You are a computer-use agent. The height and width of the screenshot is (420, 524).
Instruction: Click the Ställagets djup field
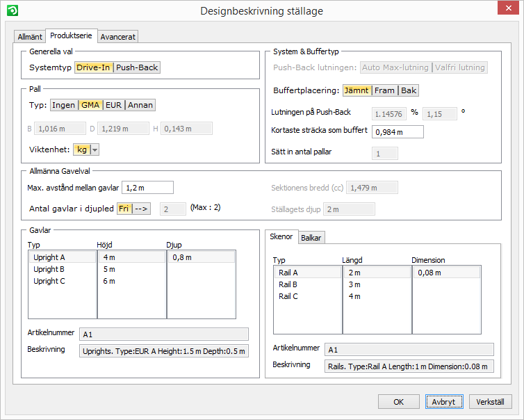coord(349,209)
